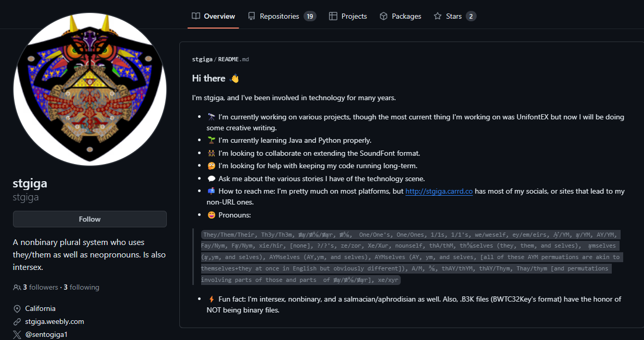Click the book icon beside Overview
Screen dimensions: 644x340
tap(196, 16)
